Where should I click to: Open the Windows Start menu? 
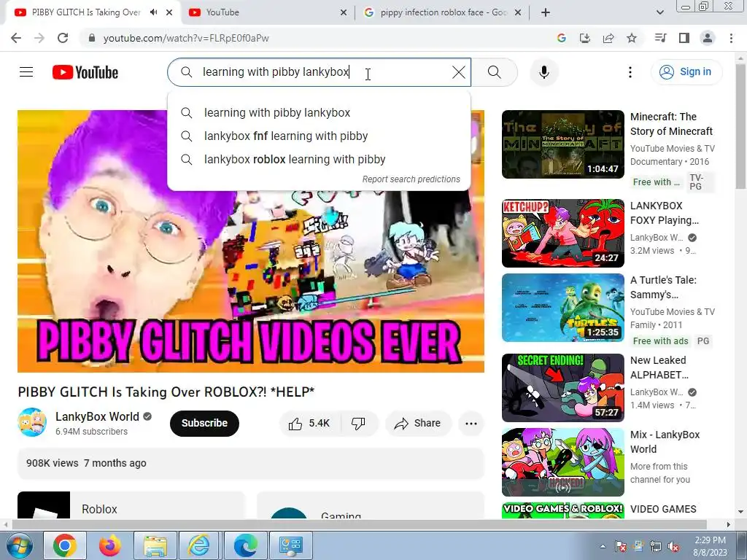click(x=20, y=545)
